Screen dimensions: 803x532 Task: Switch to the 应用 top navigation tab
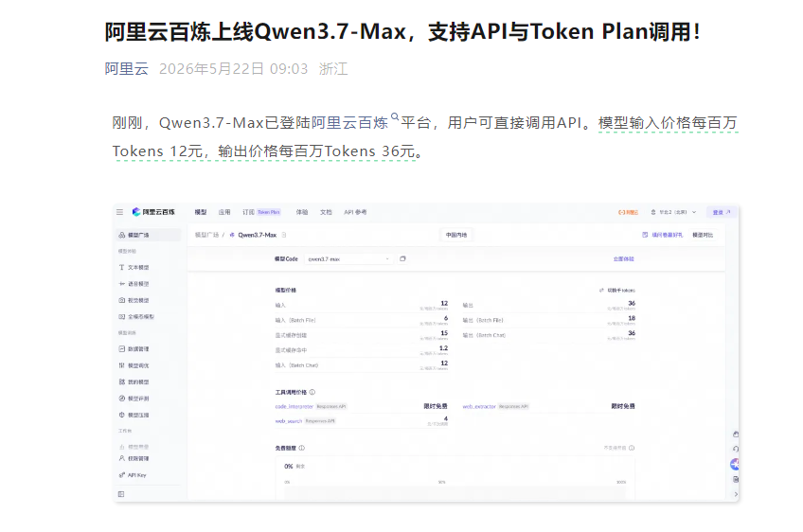coord(224,212)
